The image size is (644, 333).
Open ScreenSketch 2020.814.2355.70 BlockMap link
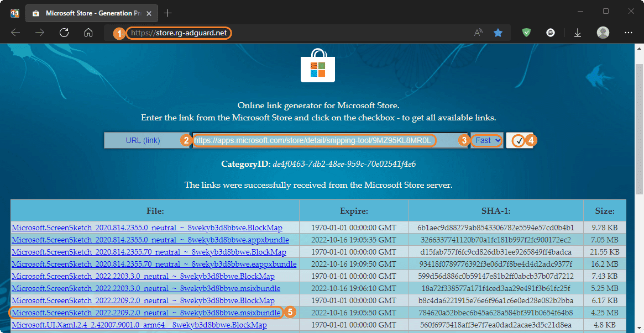[x=149, y=252]
